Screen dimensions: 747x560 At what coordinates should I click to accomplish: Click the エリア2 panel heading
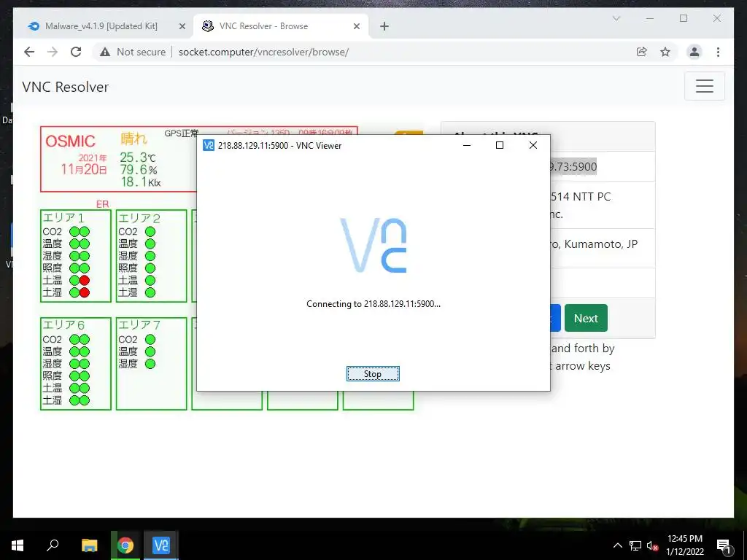click(139, 218)
